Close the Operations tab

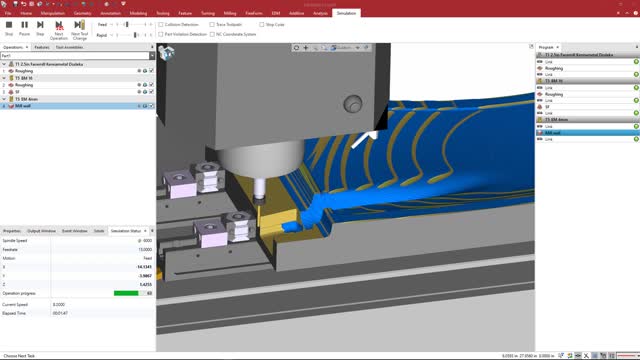(27, 47)
